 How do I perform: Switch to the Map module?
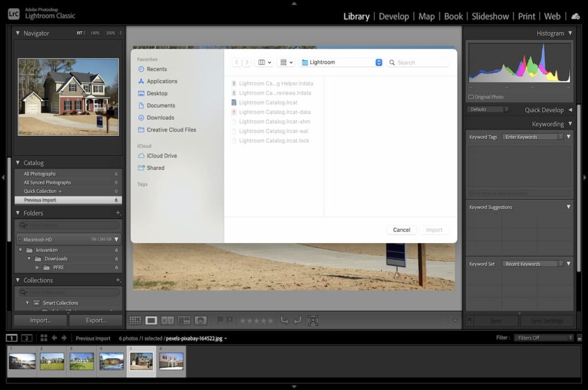(x=427, y=17)
